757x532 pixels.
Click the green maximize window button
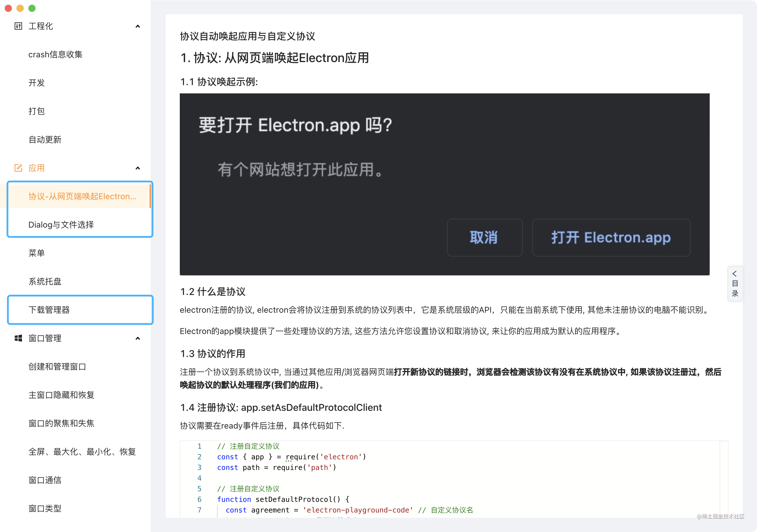pyautogui.click(x=32, y=8)
